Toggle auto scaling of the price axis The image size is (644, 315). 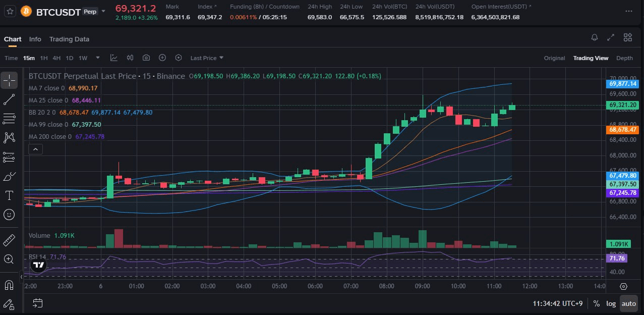pyautogui.click(x=628, y=303)
